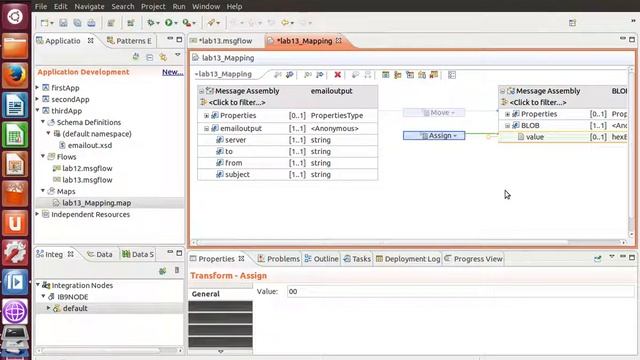
Task: Click Collapse All icon in Application Development
Action: tap(150, 58)
